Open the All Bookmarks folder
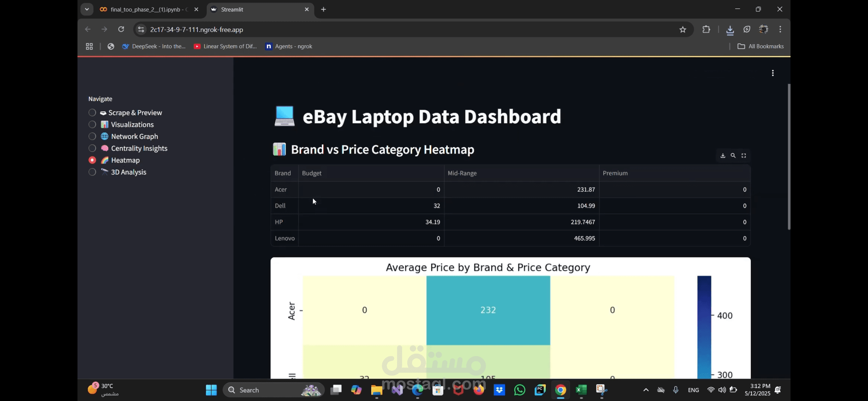Image resolution: width=868 pixels, height=401 pixels. [761, 46]
